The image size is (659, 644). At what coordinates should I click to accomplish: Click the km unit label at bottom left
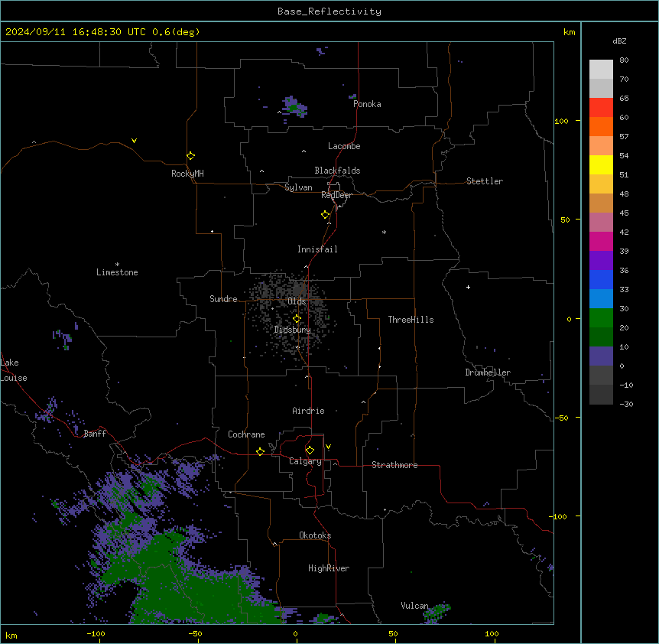coord(11,635)
